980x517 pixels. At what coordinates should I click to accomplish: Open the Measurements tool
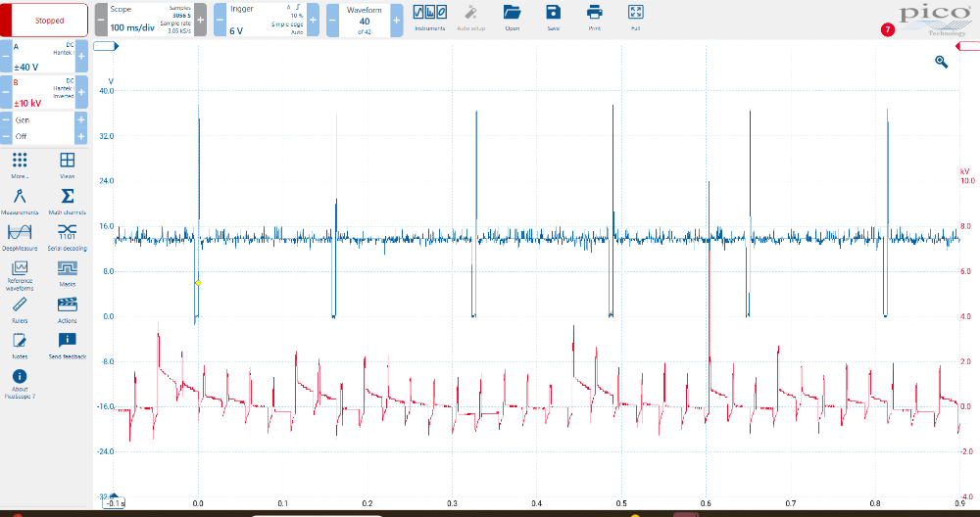click(20, 199)
